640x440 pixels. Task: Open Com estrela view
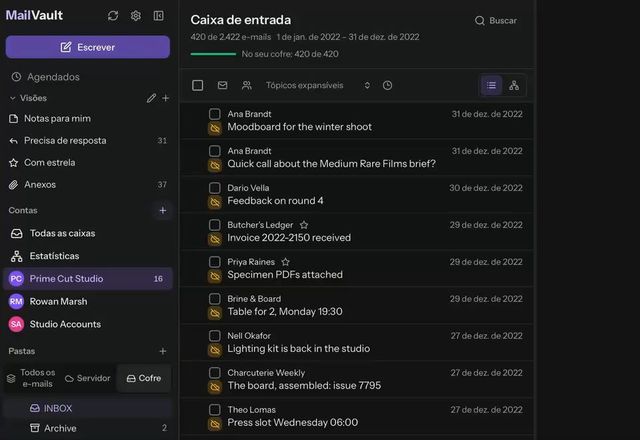[x=88, y=162]
